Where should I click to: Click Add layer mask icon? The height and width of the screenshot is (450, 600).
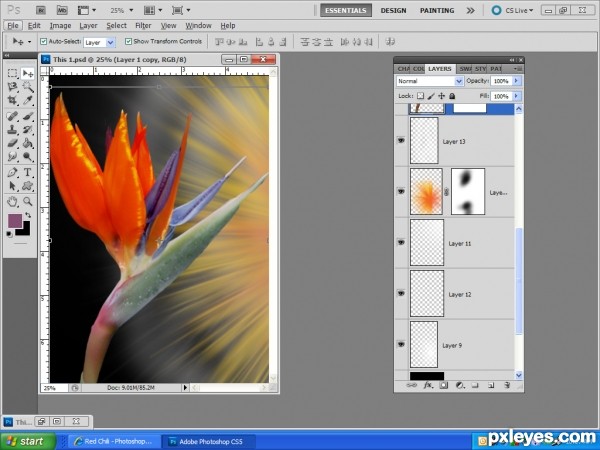443,386
